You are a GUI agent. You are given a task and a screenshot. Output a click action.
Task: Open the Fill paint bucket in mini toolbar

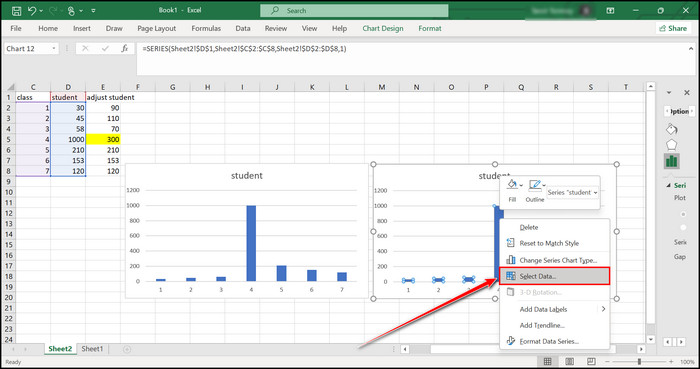click(512, 185)
